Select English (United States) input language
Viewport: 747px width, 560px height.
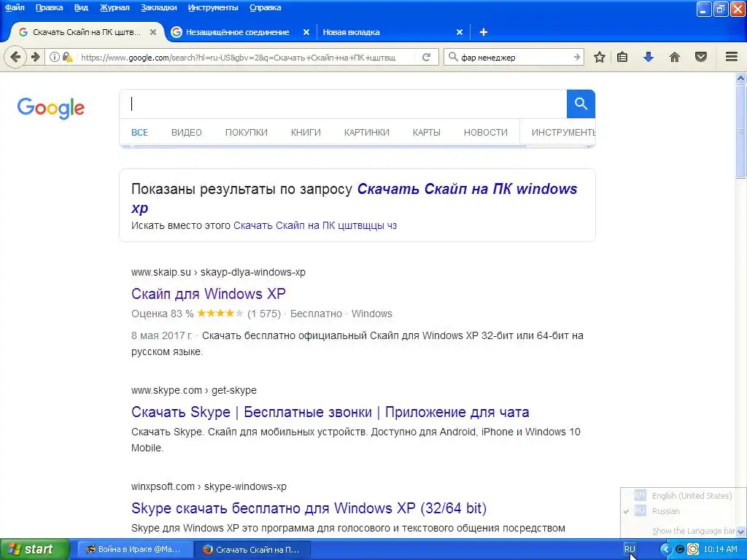point(684,496)
